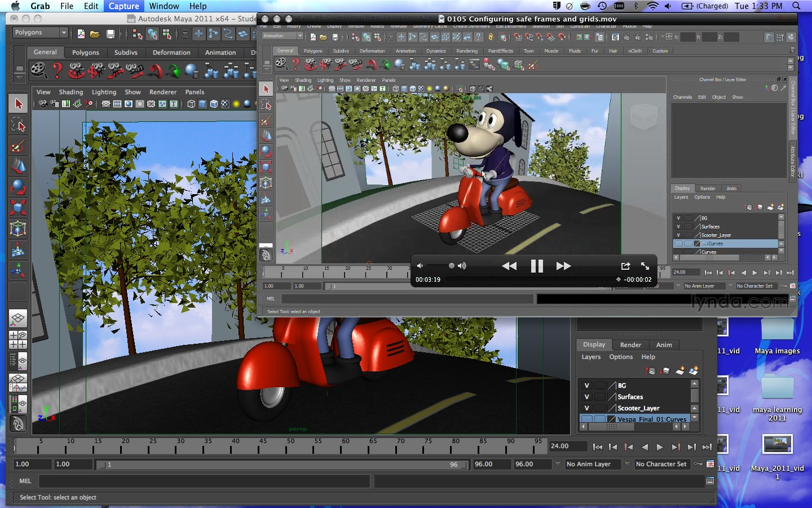Activate the Rotate tool
This screenshot has height=508, width=812.
19,186
